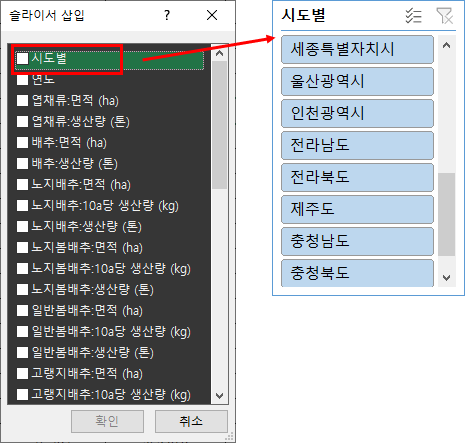The width and height of the screenshot is (465, 443).
Task: Check 노지봄배추:10a당 생산량 (kg) checkbox
Action: pyautogui.click(x=22, y=269)
